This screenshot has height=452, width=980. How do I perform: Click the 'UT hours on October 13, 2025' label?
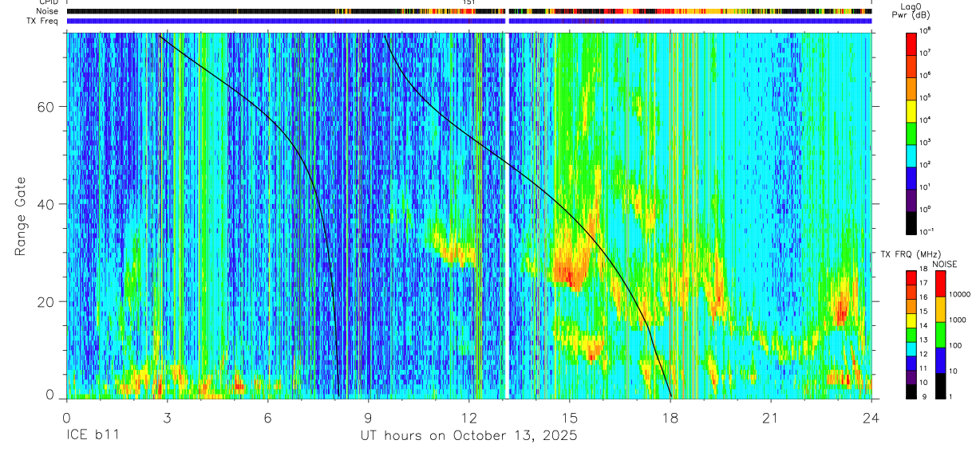[x=469, y=436]
